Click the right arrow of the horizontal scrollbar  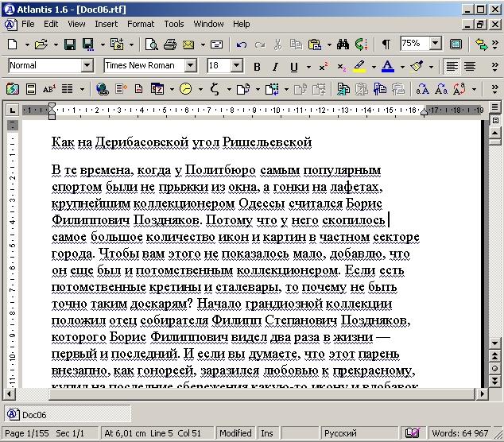pos(482,394)
